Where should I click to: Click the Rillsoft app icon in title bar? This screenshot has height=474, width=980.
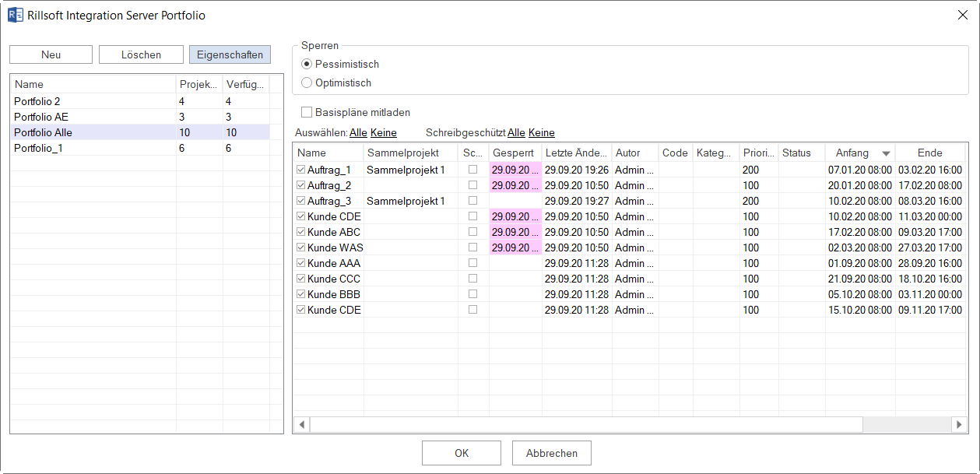pyautogui.click(x=15, y=15)
